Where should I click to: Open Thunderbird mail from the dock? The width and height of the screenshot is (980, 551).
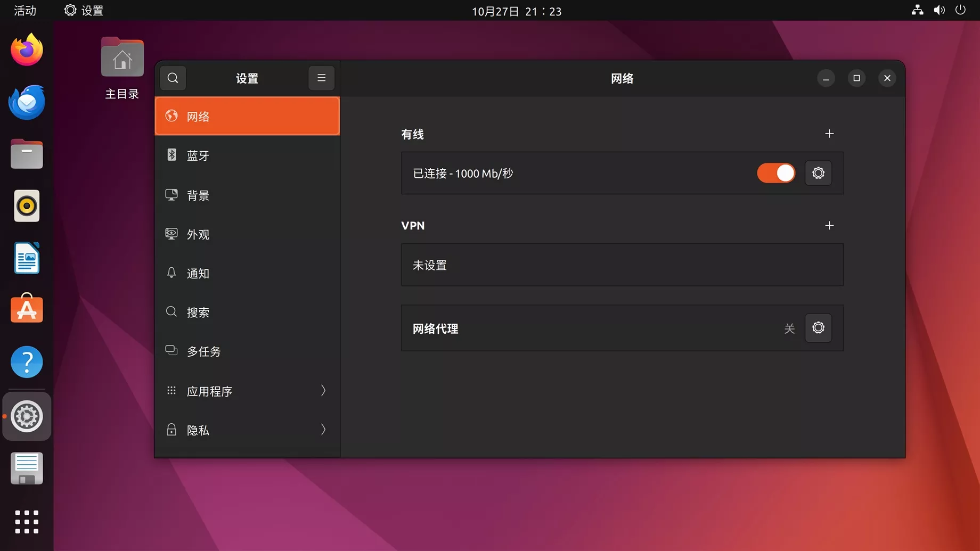pos(27,102)
